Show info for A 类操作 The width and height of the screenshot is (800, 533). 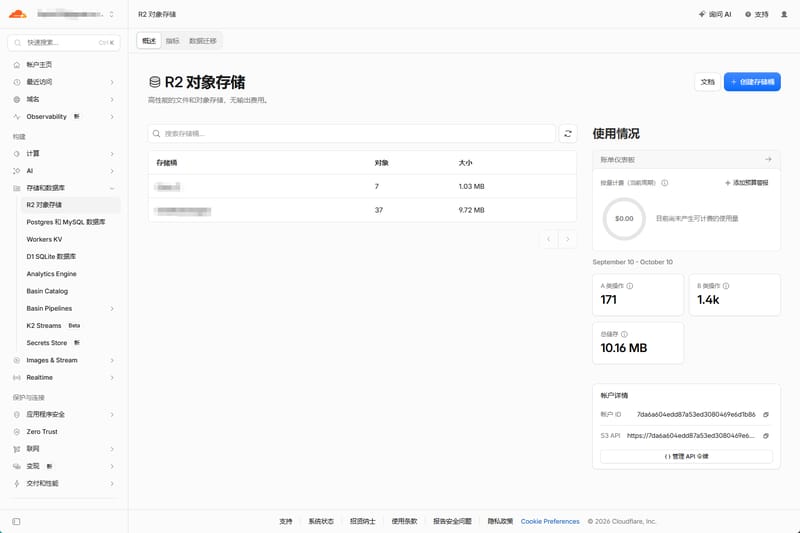pos(630,286)
